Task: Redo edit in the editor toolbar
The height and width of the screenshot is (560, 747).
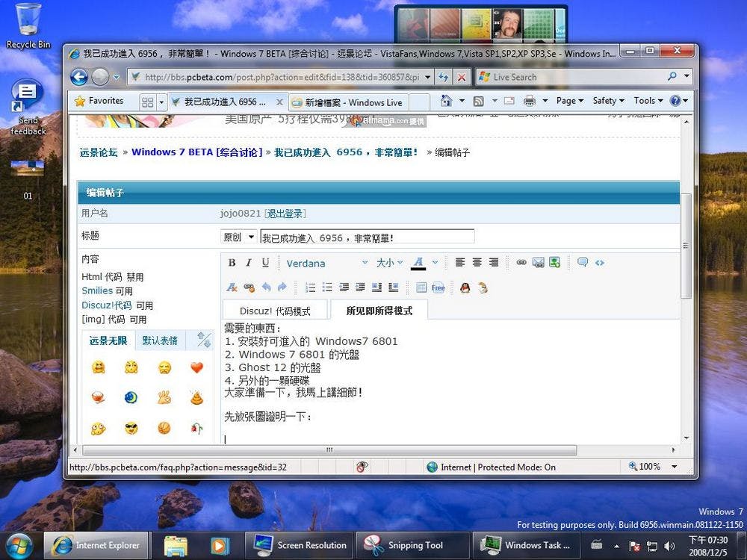Action: click(282, 287)
